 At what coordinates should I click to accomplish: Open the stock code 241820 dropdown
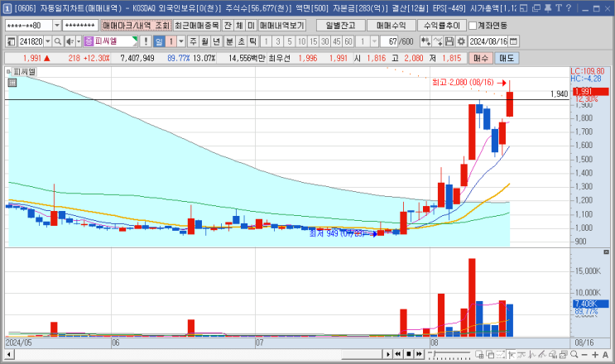47,41
